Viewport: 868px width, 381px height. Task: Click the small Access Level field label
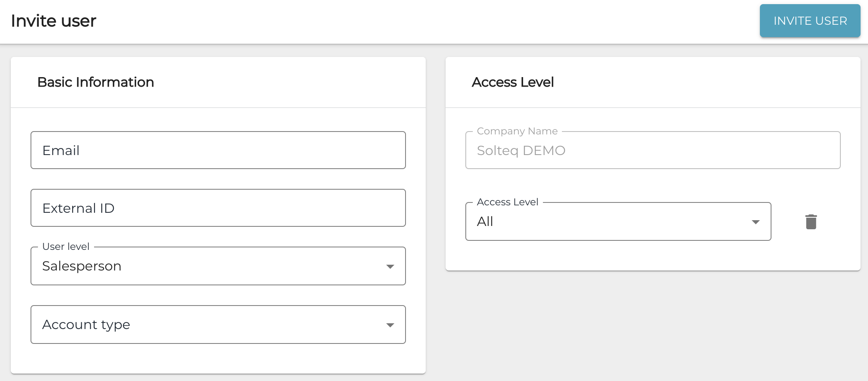pyautogui.click(x=507, y=202)
